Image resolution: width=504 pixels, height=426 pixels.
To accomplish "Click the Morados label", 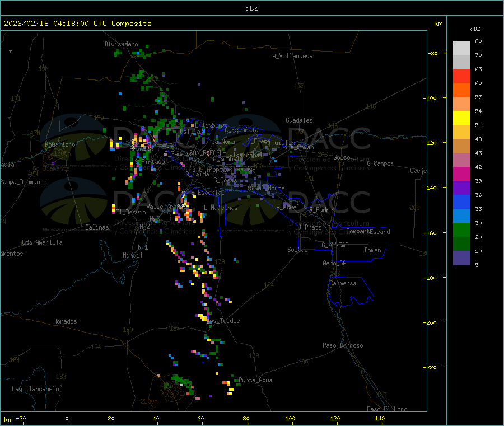I will (65, 321).
